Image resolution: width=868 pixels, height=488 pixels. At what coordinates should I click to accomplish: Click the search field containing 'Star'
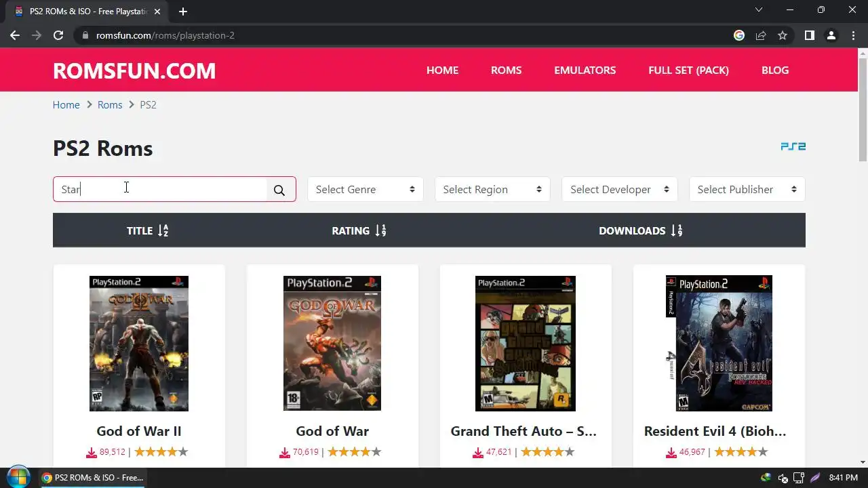[x=161, y=190]
